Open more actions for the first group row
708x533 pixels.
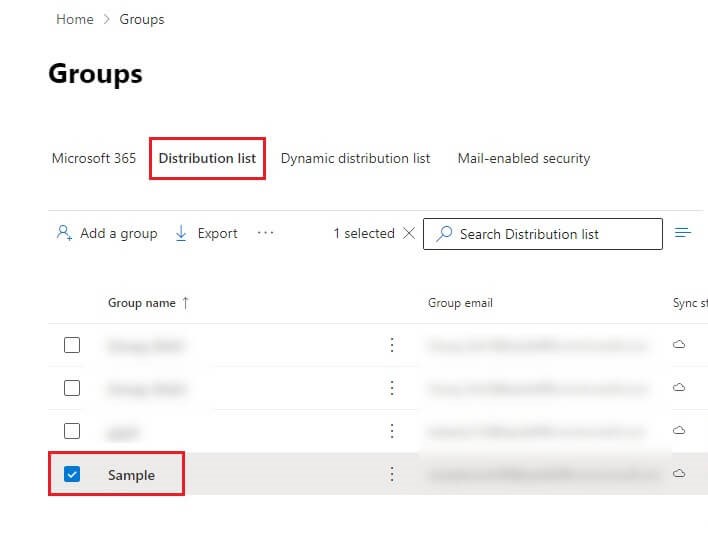pyautogui.click(x=392, y=345)
